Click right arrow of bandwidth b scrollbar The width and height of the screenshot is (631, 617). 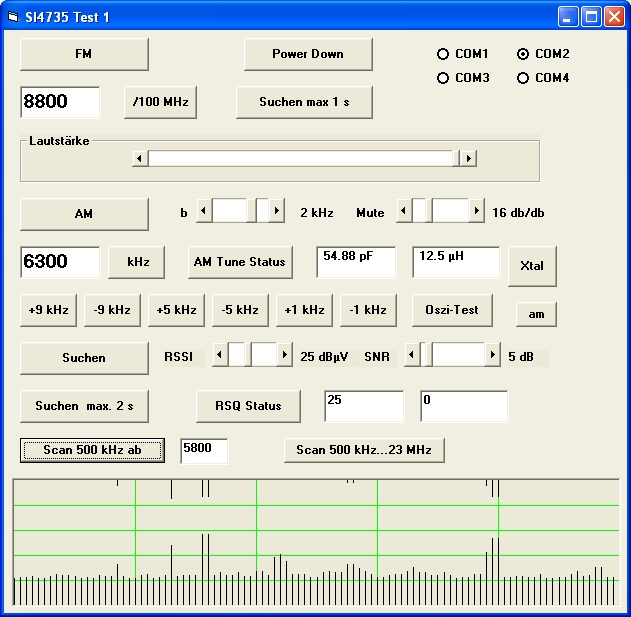pos(277,211)
